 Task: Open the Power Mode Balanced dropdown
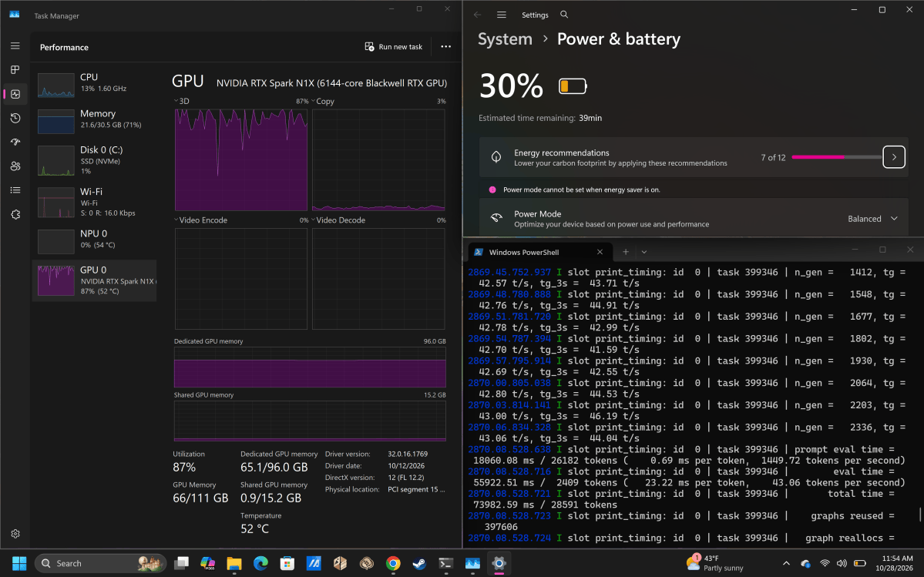pos(872,219)
